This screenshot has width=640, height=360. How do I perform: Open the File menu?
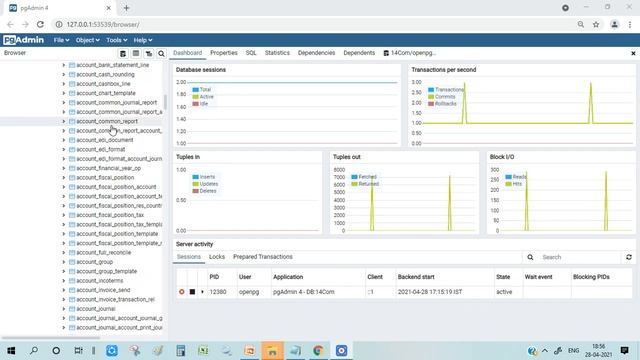tap(61, 40)
